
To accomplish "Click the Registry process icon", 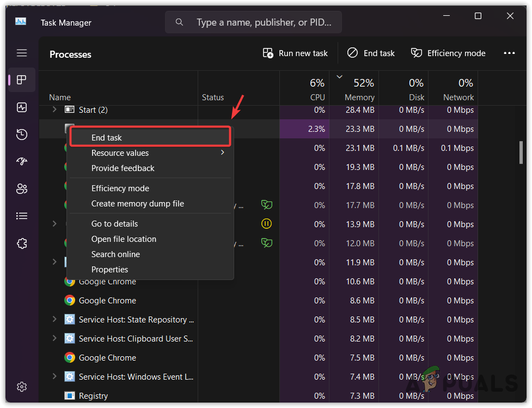I will [70, 396].
